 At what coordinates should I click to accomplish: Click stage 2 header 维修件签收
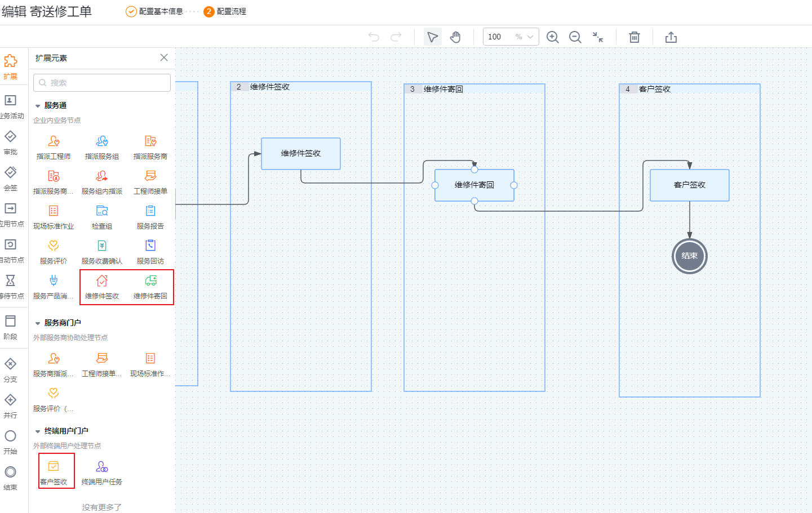[x=301, y=87]
